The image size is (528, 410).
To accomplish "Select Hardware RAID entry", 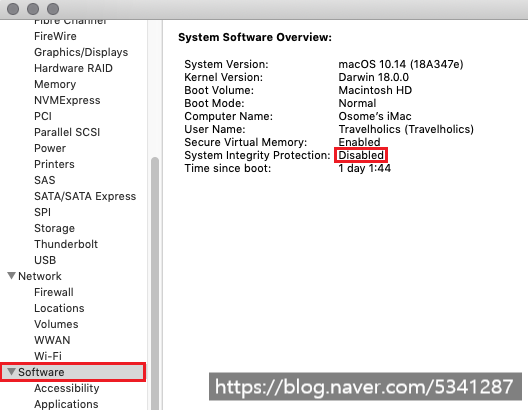I will pos(73,68).
